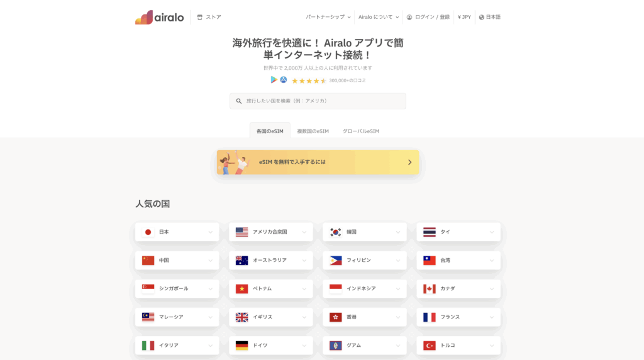Expand the カナダ card chevron
Screen dimensions: 644x360
coord(492,289)
